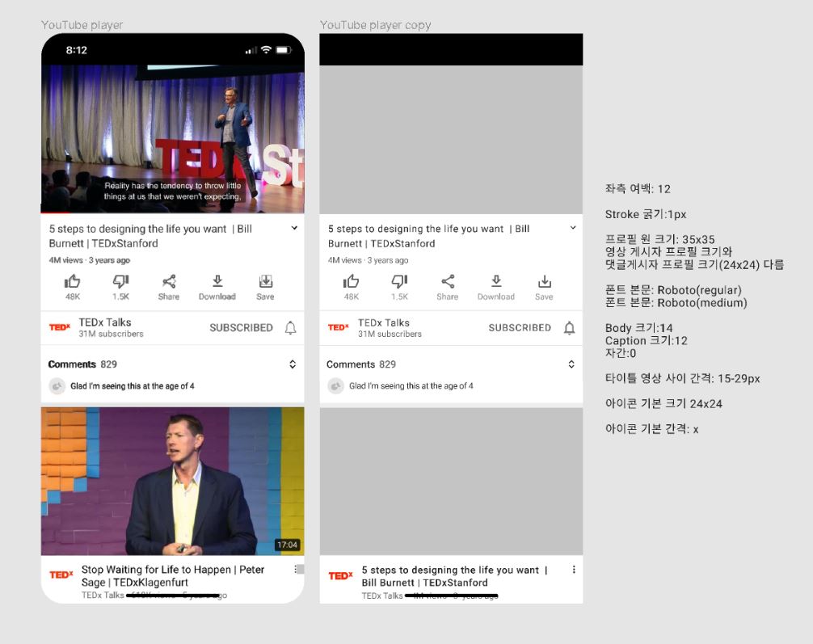Toggle notification bell in YouTube player copy
Screen dimensions: 813x644
569,328
